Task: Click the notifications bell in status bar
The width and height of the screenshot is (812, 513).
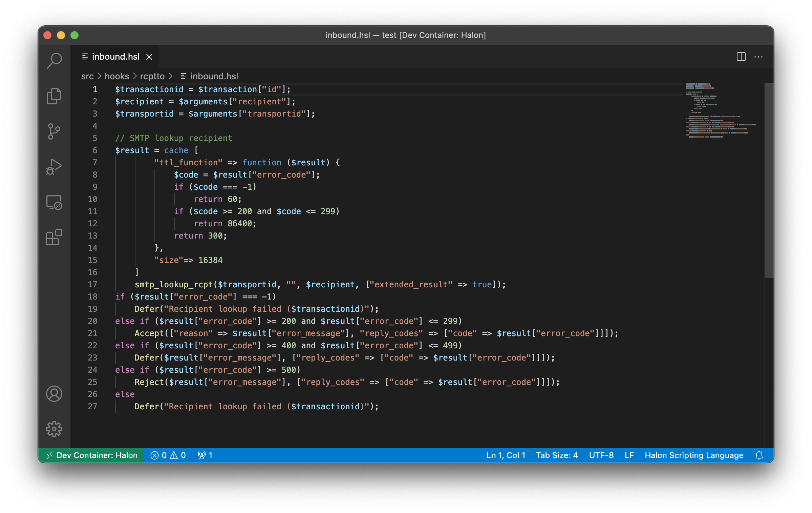Action: 759,455
